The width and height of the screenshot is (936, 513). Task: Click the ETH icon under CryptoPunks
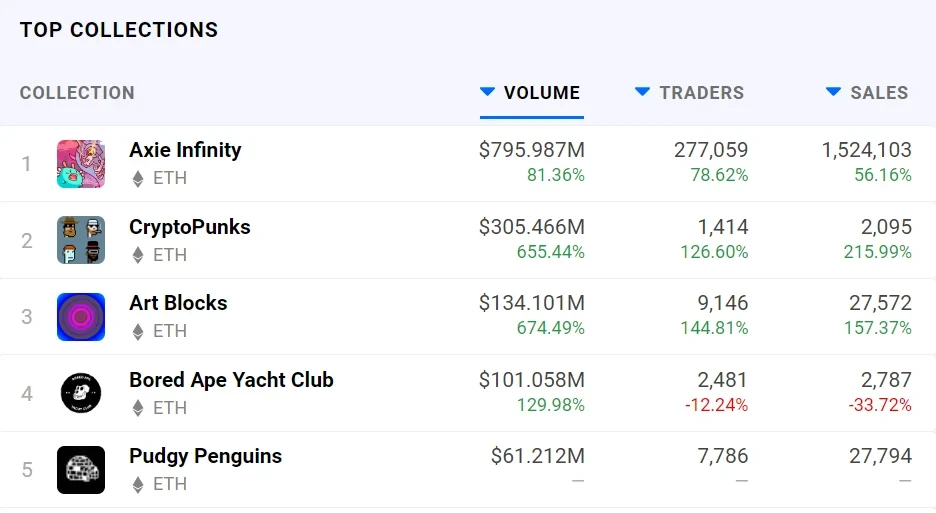(138, 255)
